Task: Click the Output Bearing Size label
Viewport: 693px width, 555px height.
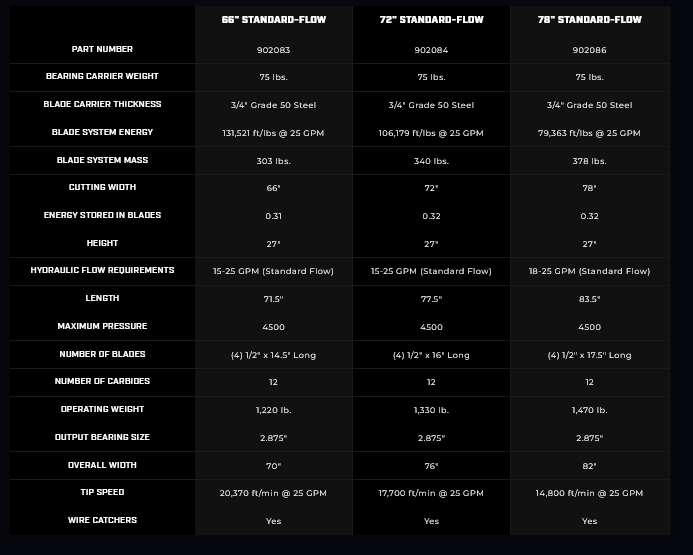Action: [102, 437]
